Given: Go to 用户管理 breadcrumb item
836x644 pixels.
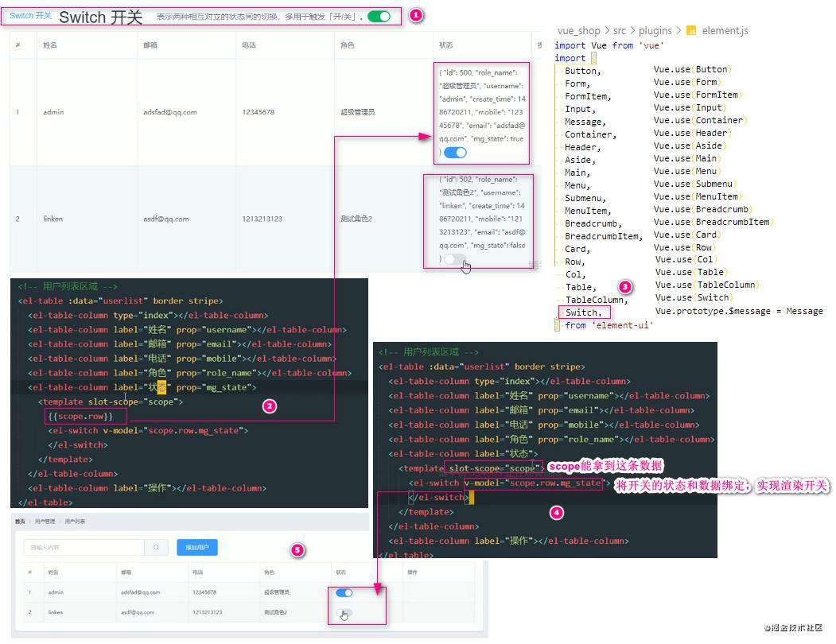Looking at the screenshot, I should coord(45,521).
